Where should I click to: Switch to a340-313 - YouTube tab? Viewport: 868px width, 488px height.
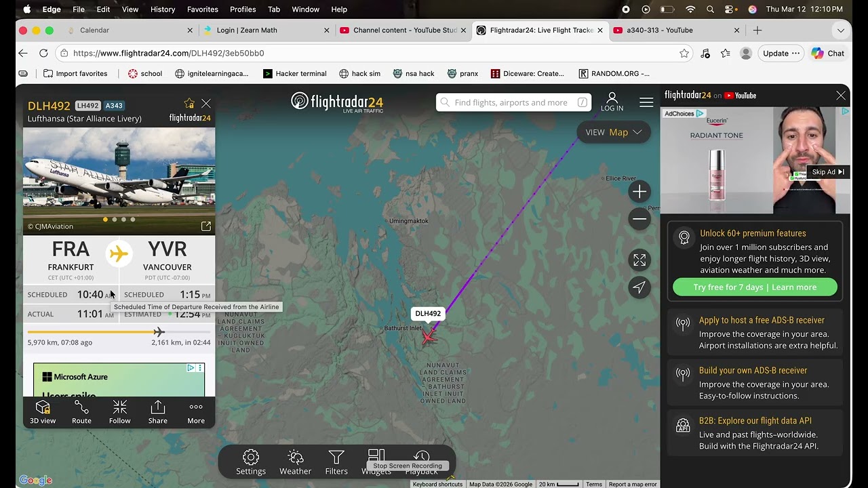(675, 30)
